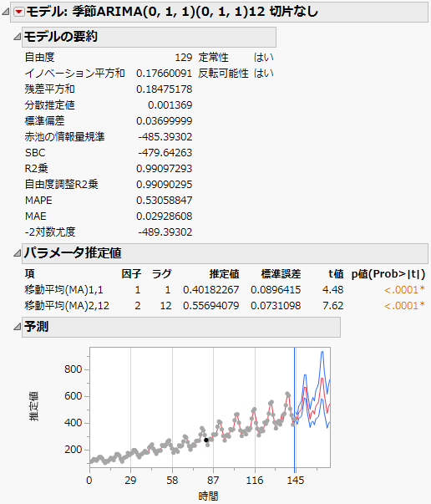This screenshot has height=504, width=431.
Task: Click the 推定値 y-axis label
Action: point(33,406)
